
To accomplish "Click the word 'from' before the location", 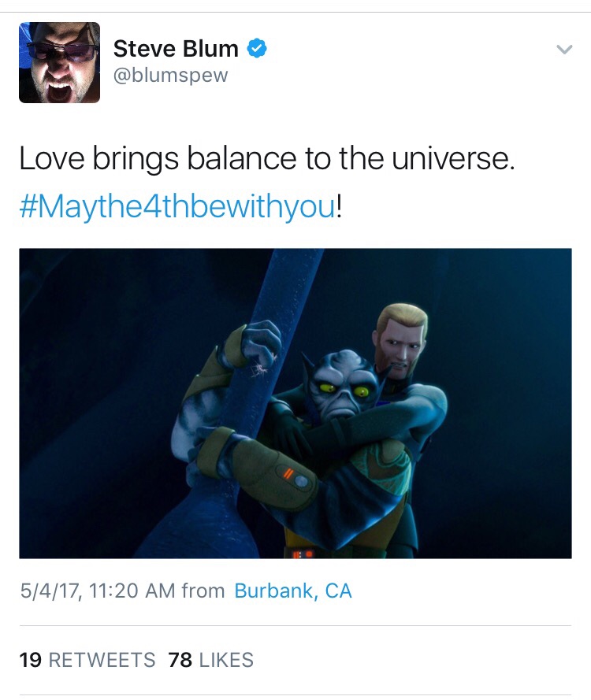I will (203, 591).
